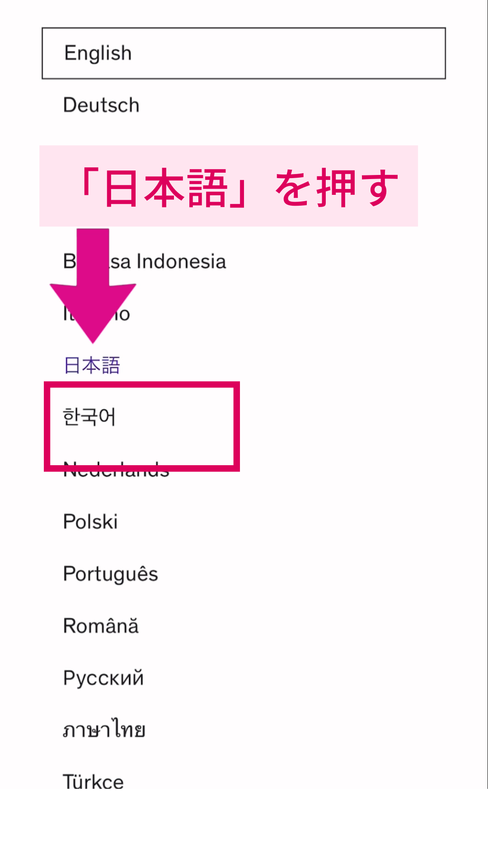Select Português from the list
This screenshot has height=868, width=488.
111,574
